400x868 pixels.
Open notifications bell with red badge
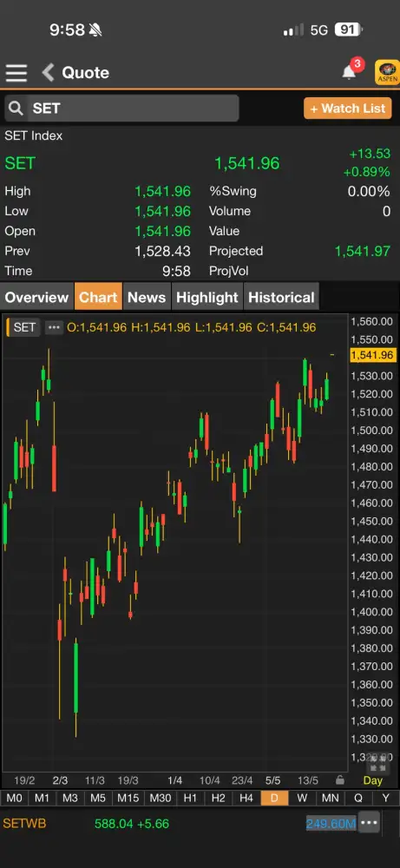coord(351,70)
